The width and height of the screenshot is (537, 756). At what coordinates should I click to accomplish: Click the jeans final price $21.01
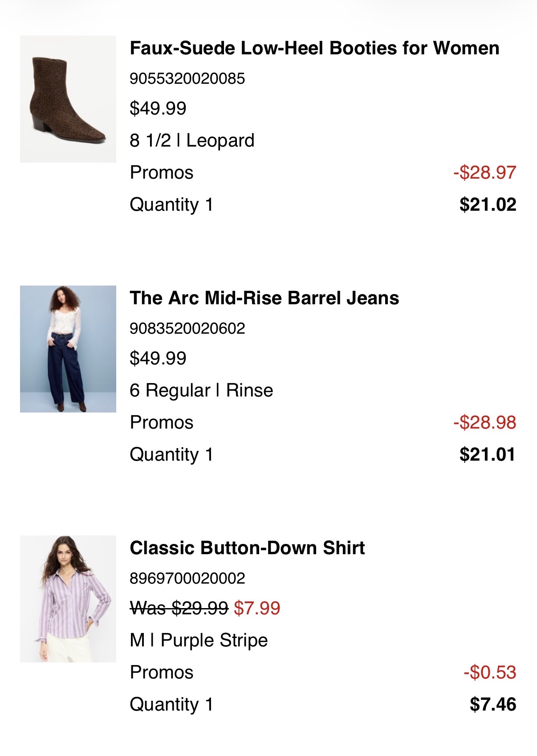[x=488, y=454]
